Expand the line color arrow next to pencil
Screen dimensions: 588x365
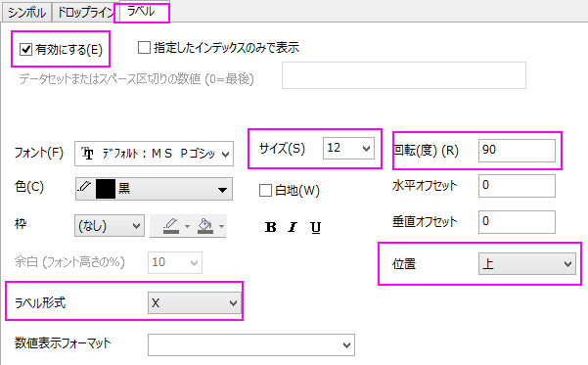pos(187,227)
